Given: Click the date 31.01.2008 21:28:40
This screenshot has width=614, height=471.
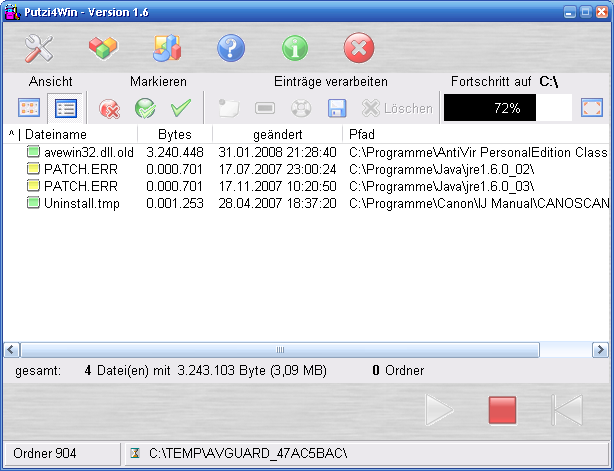Looking at the screenshot, I should click(x=277, y=152).
